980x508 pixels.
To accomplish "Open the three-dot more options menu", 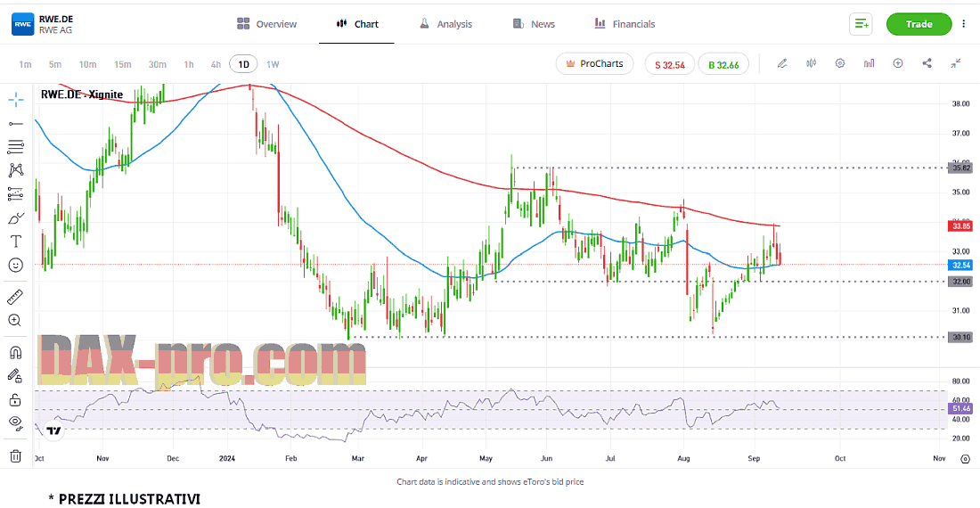I will click(x=964, y=24).
